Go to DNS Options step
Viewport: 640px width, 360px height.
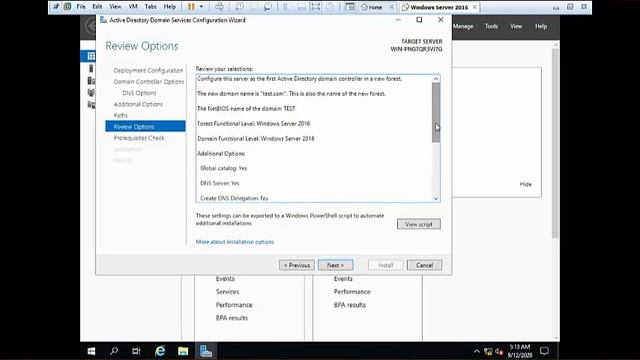pos(139,93)
